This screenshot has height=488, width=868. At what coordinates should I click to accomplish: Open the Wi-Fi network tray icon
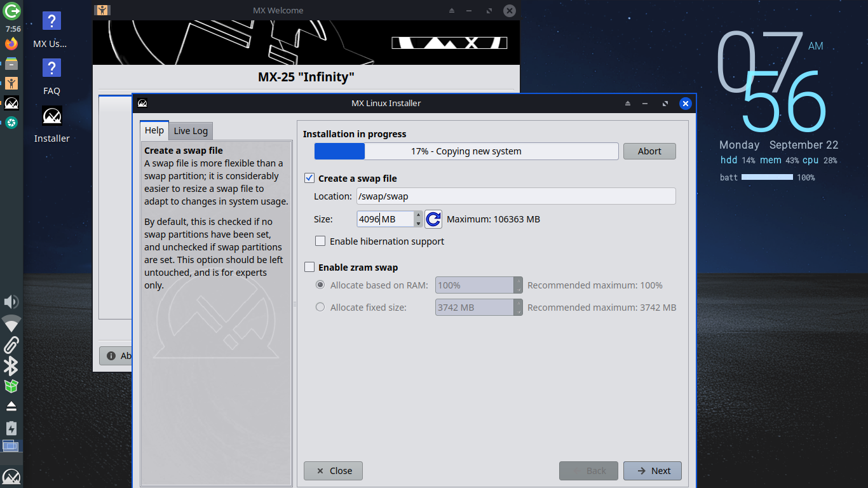[x=11, y=323]
